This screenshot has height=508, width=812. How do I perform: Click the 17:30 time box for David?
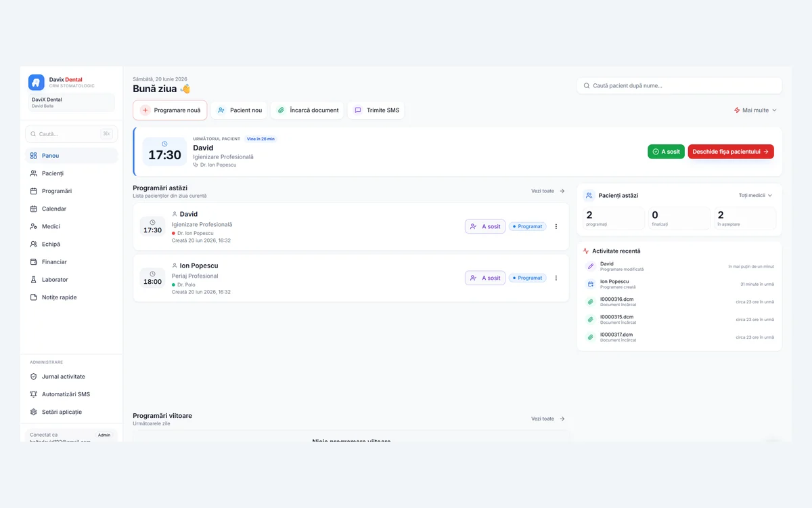pyautogui.click(x=152, y=226)
